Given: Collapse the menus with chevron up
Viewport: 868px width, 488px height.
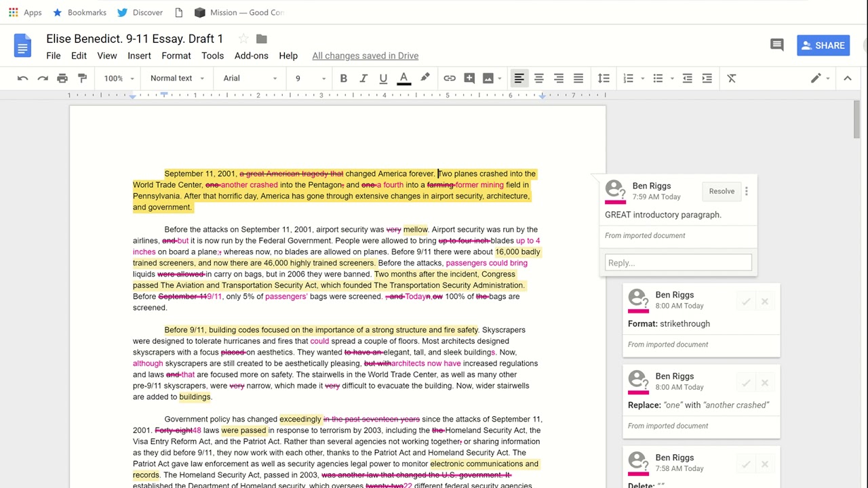Looking at the screenshot, I should pyautogui.click(x=848, y=79).
